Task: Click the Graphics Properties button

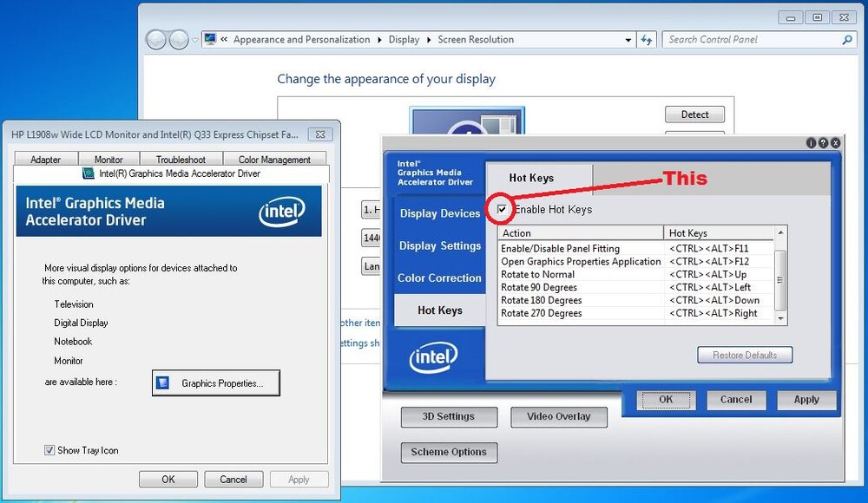Action: (x=216, y=383)
